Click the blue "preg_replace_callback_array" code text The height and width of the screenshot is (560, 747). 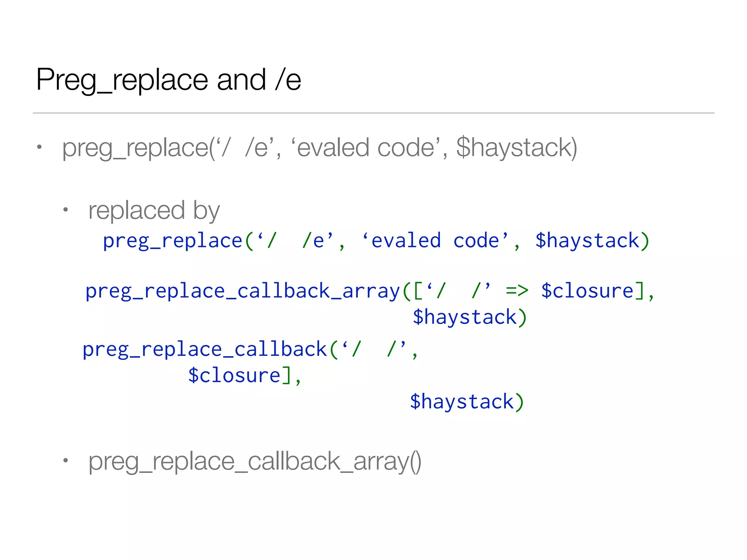click(243, 291)
